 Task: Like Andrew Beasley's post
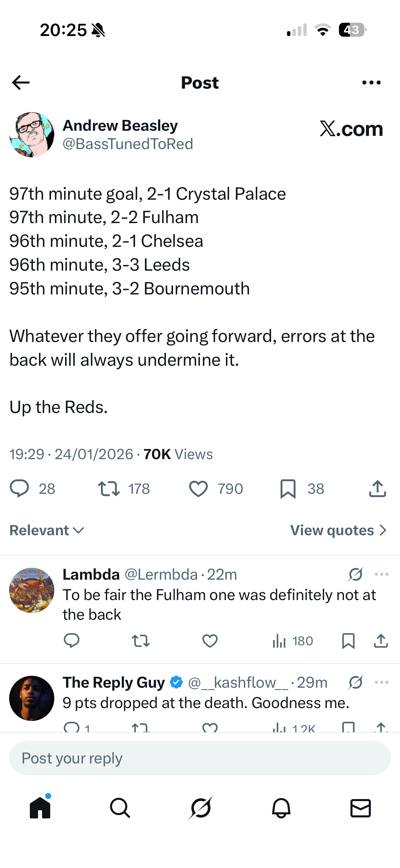click(198, 489)
